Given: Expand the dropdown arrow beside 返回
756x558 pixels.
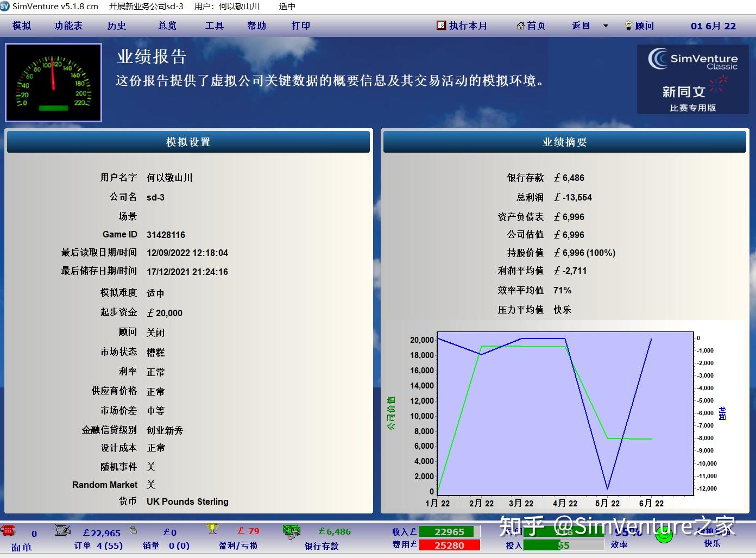Looking at the screenshot, I should (x=606, y=26).
